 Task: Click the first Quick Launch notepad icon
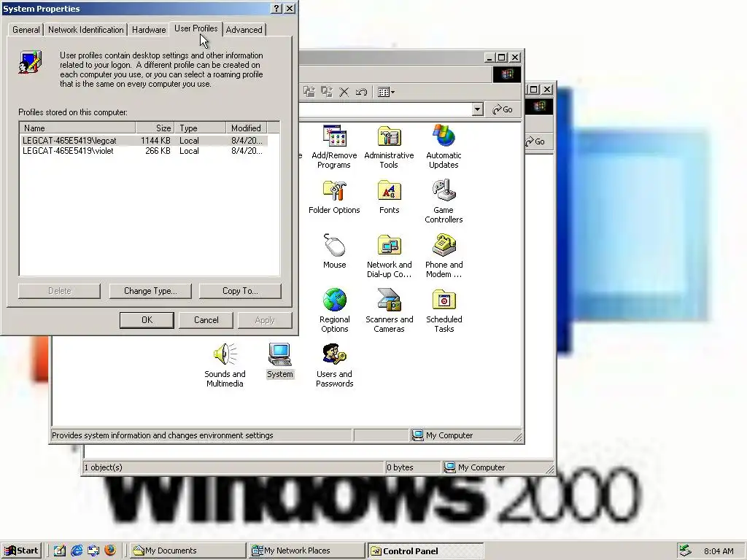pos(60,551)
